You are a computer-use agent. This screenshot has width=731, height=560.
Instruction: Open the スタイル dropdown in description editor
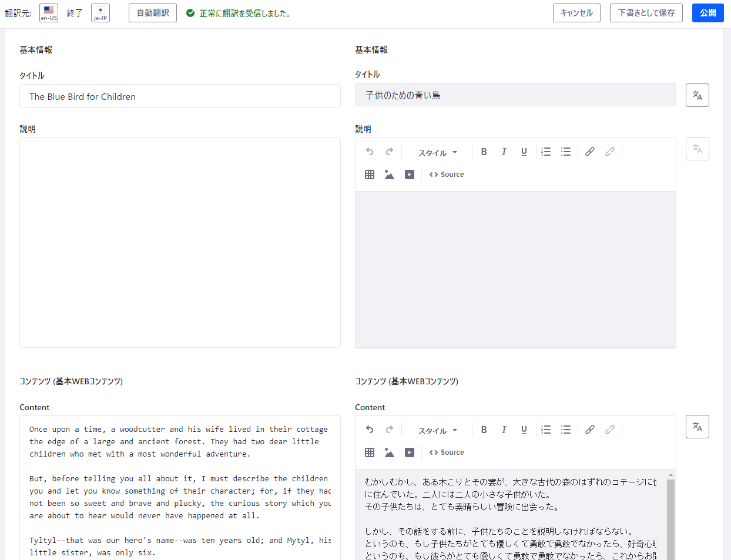(437, 153)
